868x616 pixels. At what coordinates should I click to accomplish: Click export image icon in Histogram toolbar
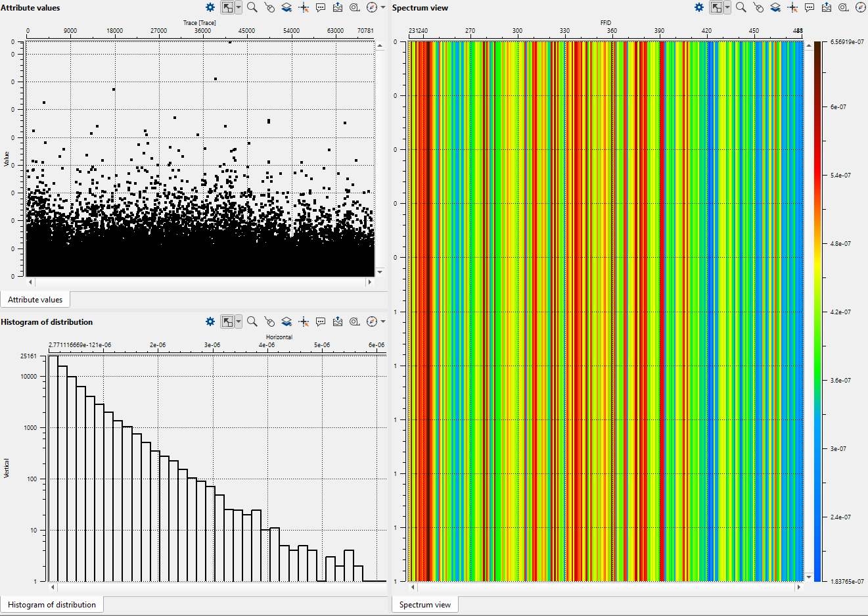click(338, 321)
